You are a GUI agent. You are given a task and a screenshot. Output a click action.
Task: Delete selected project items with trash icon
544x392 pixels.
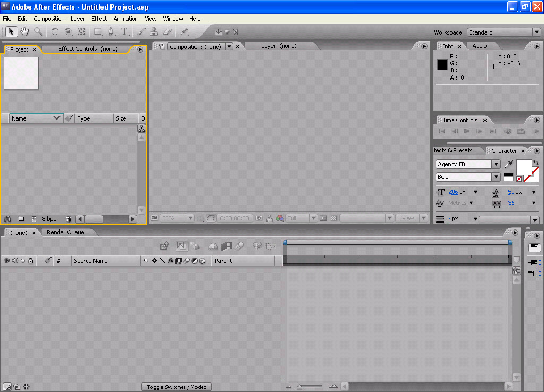click(x=69, y=219)
